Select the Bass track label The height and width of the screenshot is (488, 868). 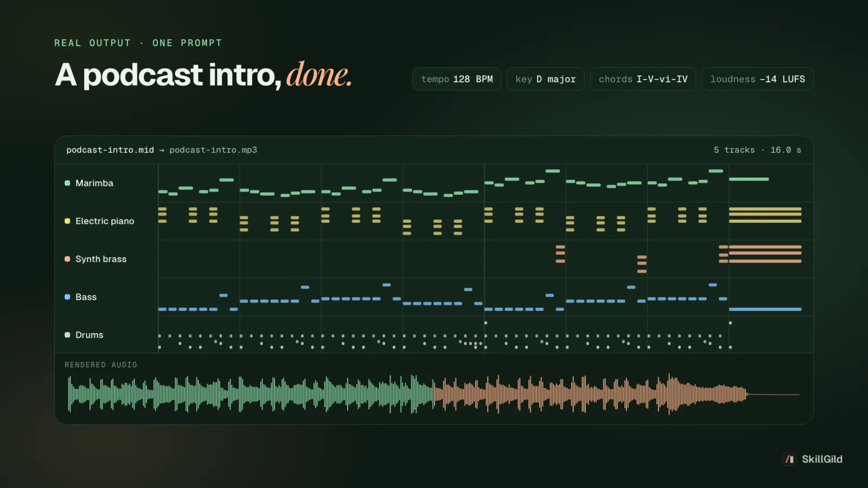tap(86, 297)
